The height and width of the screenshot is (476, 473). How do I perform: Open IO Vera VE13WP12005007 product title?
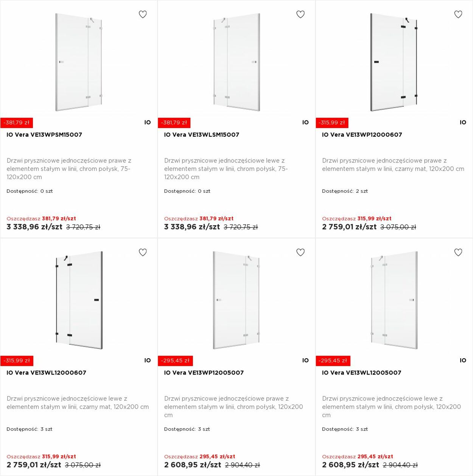point(204,373)
